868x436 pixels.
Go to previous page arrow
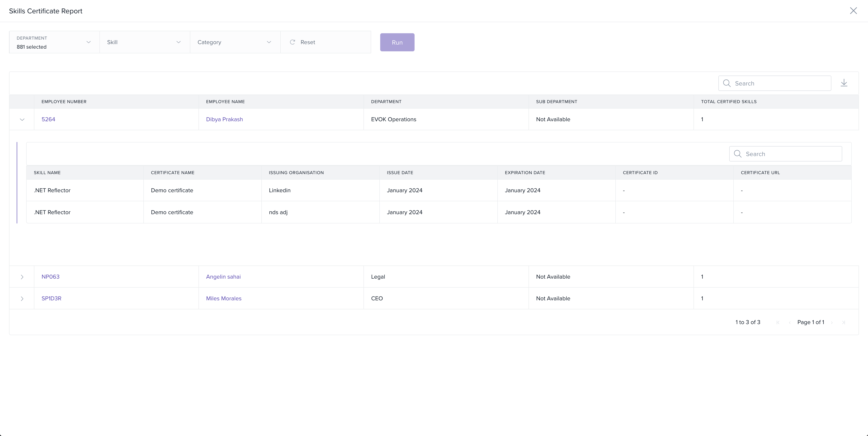pyautogui.click(x=790, y=322)
